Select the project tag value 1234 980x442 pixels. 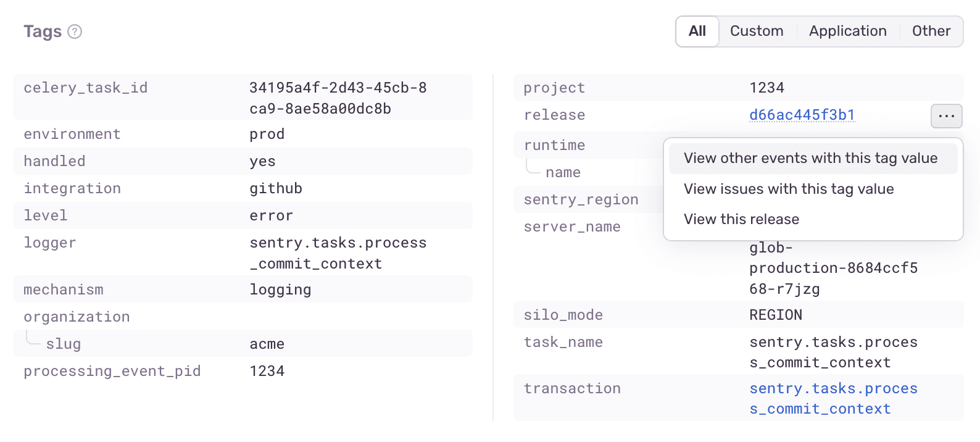[x=766, y=87]
